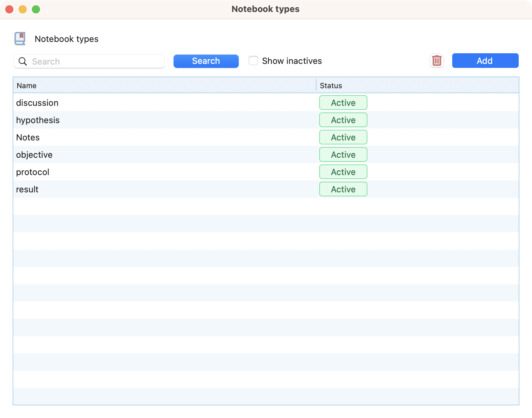Toggle Active status badge for discussion

coord(343,103)
